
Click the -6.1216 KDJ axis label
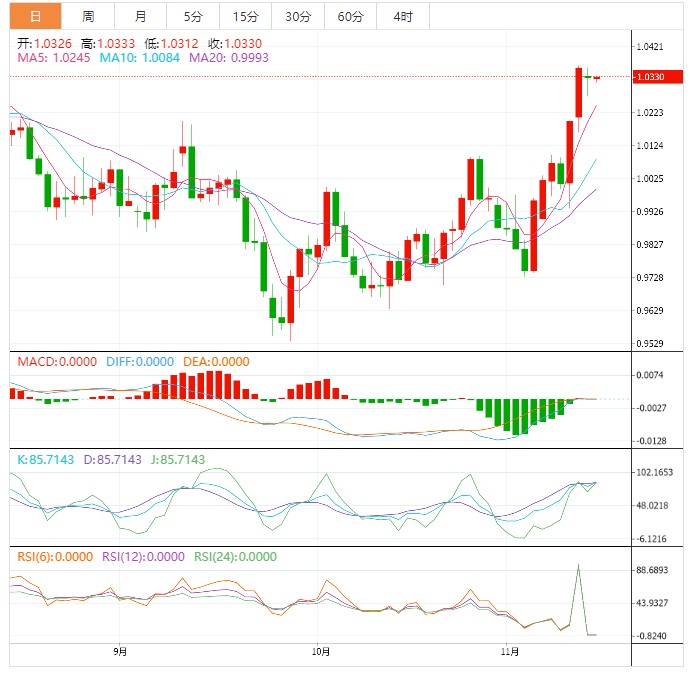(x=651, y=539)
